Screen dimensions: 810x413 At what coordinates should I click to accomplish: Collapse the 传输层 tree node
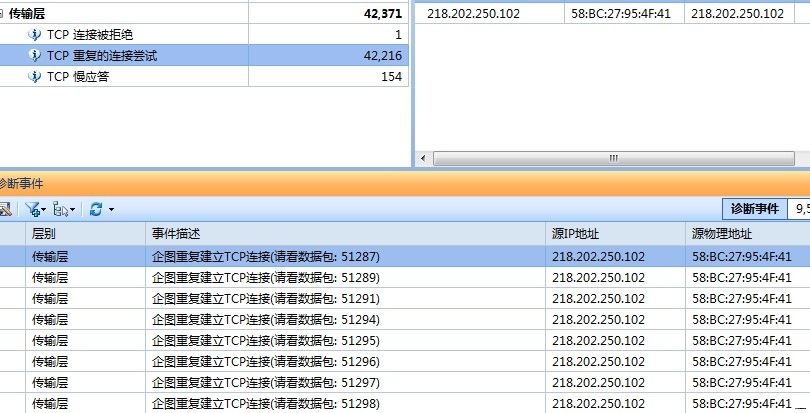[x=2, y=14]
